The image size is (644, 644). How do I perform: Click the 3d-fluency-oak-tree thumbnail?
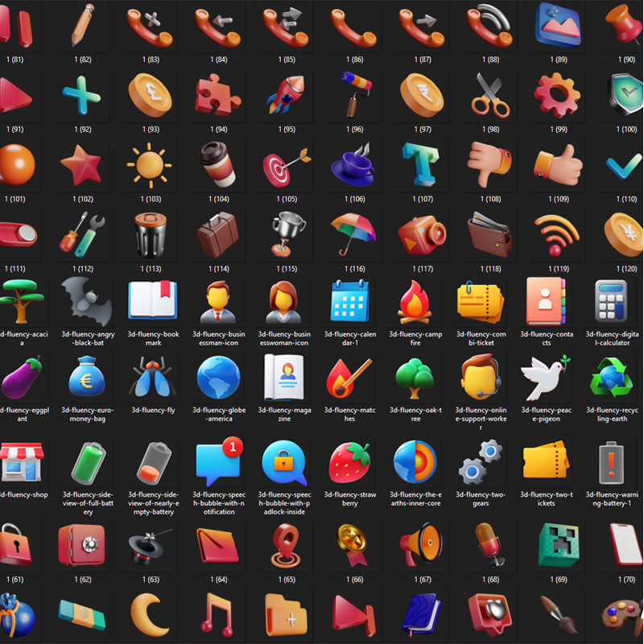[415, 378]
